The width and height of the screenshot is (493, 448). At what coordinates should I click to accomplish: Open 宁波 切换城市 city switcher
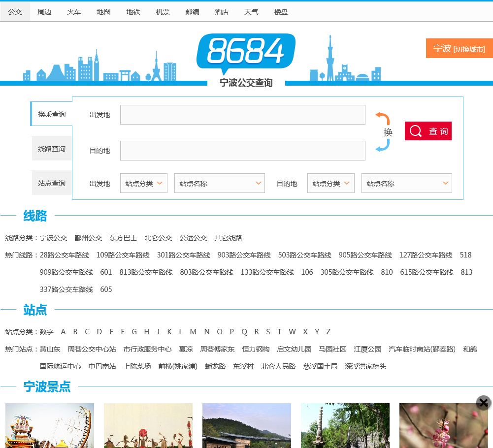(459, 48)
